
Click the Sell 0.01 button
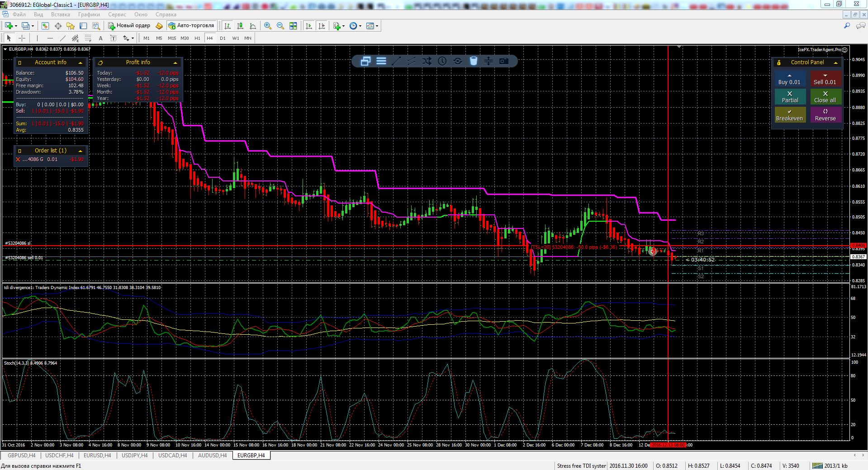point(825,79)
